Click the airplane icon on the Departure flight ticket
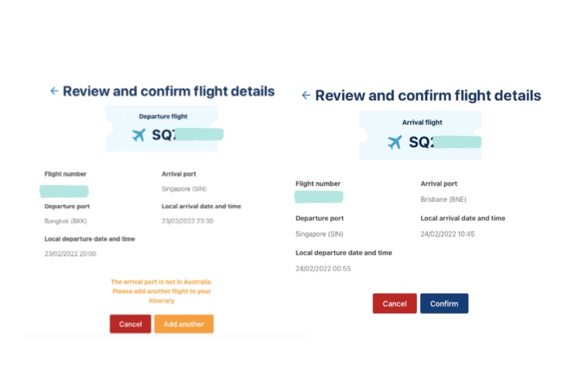The height and width of the screenshot is (392, 588). 139,135
